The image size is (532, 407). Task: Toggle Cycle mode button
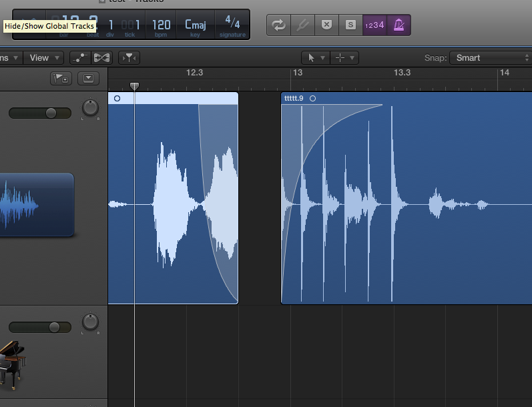pos(278,25)
